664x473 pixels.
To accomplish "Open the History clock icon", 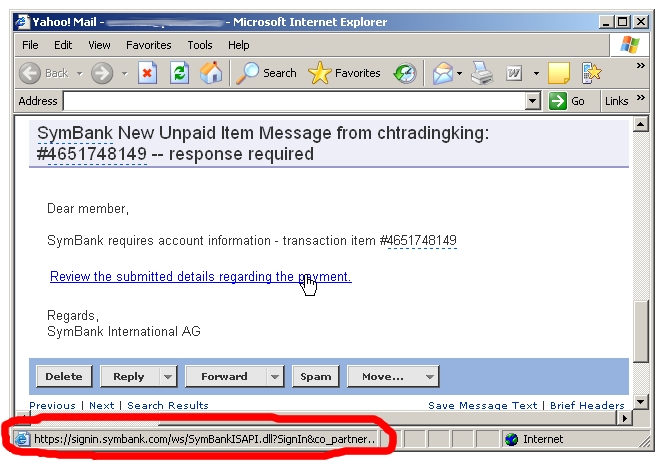I will [x=405, y=73].
